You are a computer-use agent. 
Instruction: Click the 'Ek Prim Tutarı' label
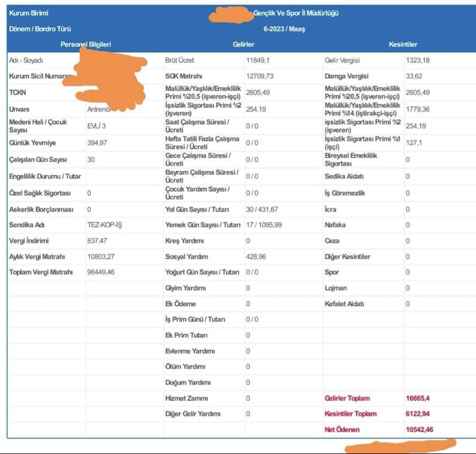click(x=186, y=335)
